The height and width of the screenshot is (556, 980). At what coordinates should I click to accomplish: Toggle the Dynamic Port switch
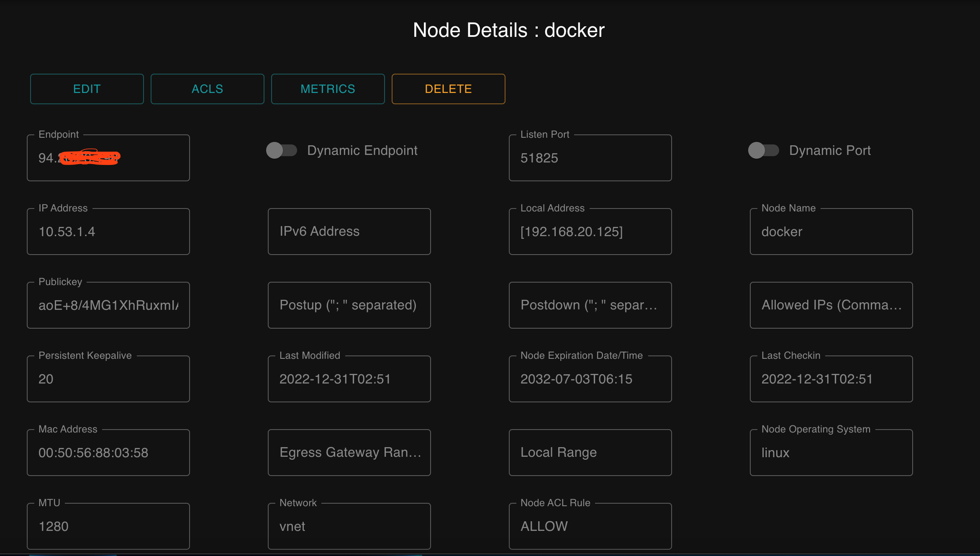[x=764, y=150]
